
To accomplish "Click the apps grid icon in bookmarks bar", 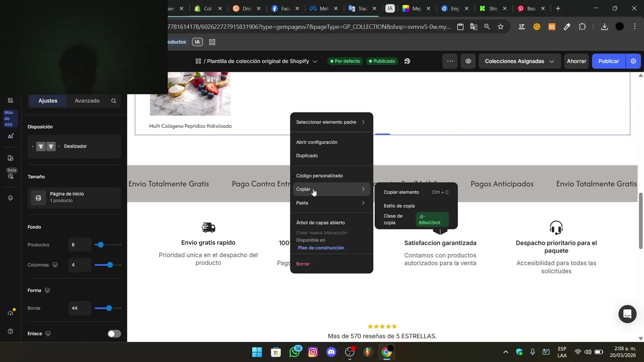I will coord(212,42).
